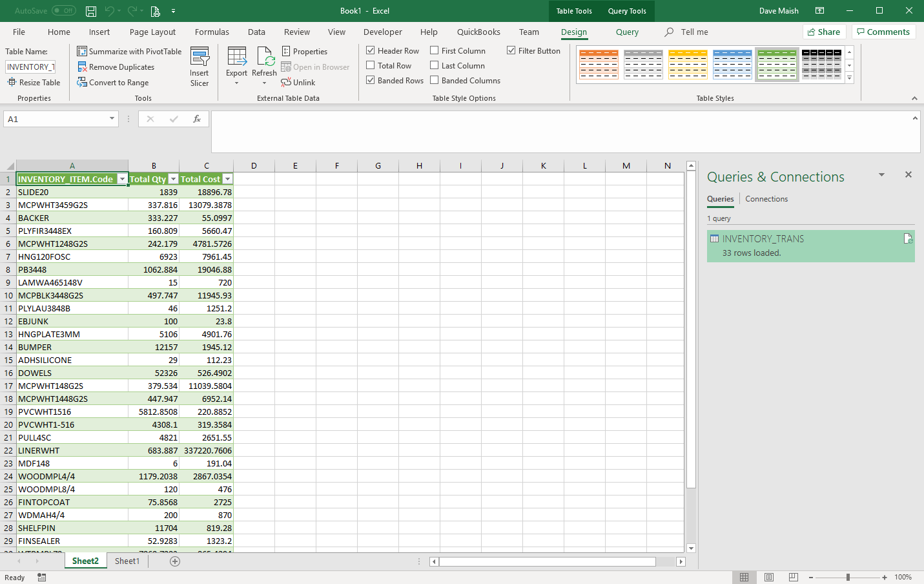Click the Unlink table icon
This screenshot has width=924, height=584.
coord(287,83)
